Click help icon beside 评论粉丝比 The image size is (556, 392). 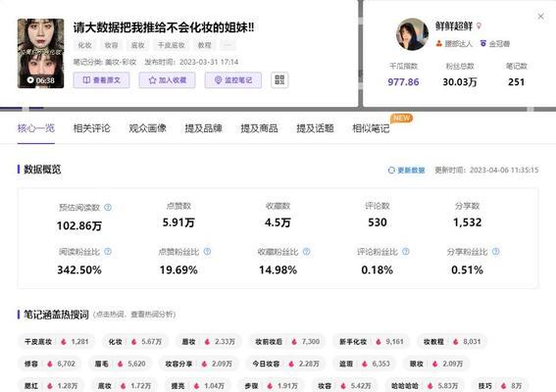pos(406,252)
